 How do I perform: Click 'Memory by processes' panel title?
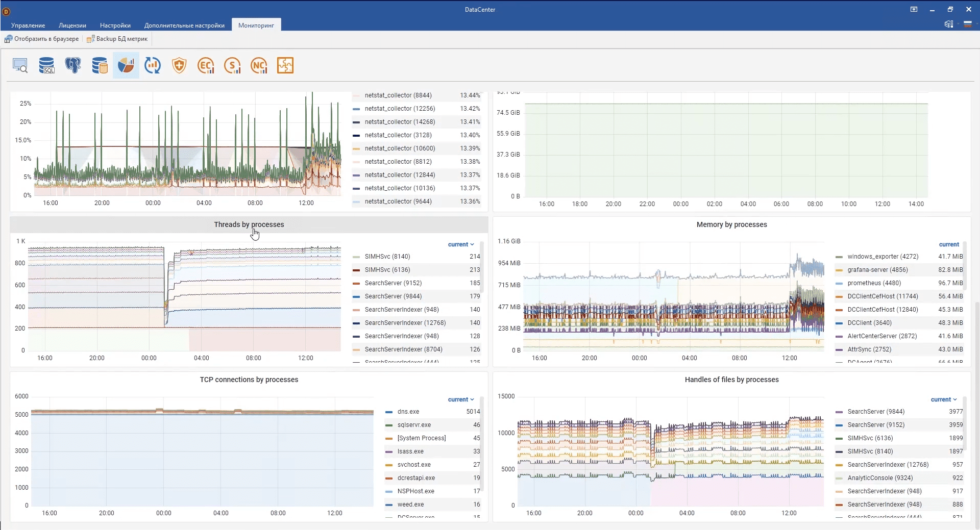tap(732, 224)
